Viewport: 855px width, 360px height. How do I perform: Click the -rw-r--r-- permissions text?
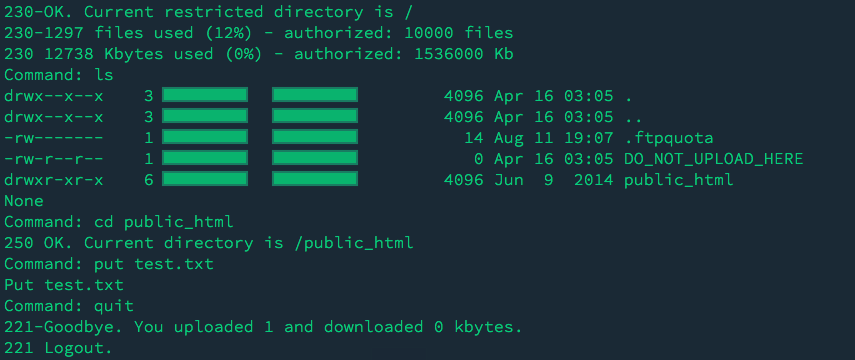[53, 159]
